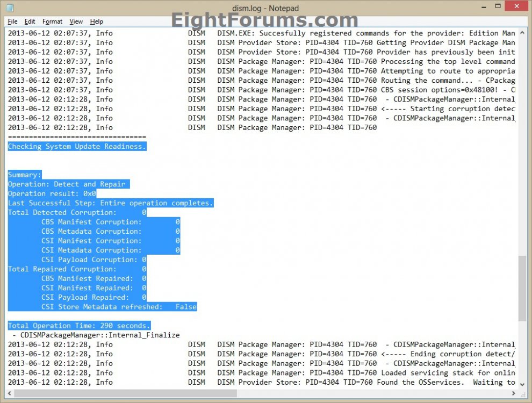The width and height of the screenshot is (532, 403).
Task: Click 'Getting Provider DISM Package Man' line
Action: [261, 43]
